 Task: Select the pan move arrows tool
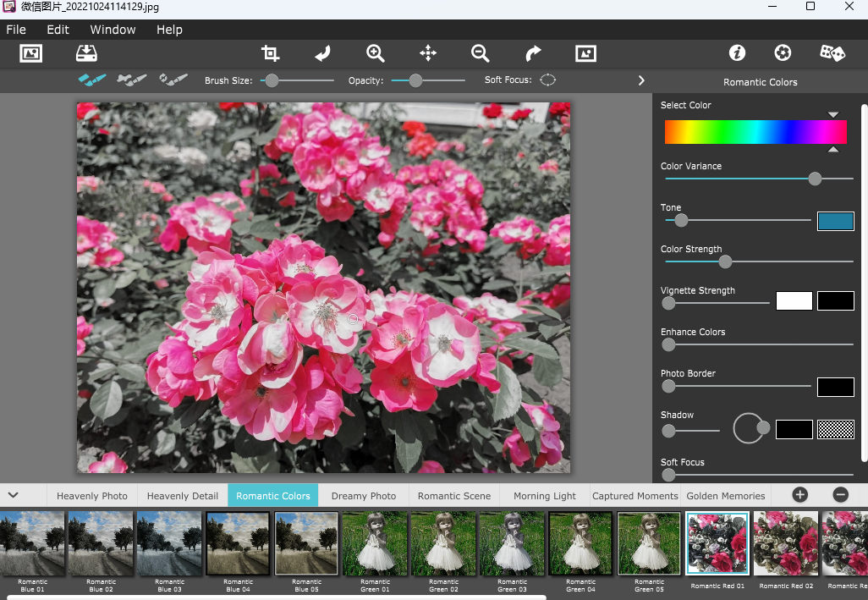(428, 53)
